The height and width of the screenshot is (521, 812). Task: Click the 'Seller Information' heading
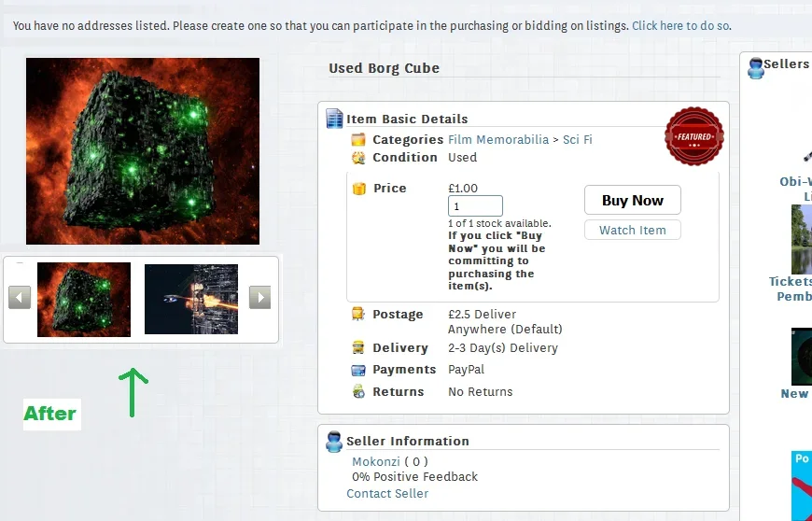pos(408,442)
